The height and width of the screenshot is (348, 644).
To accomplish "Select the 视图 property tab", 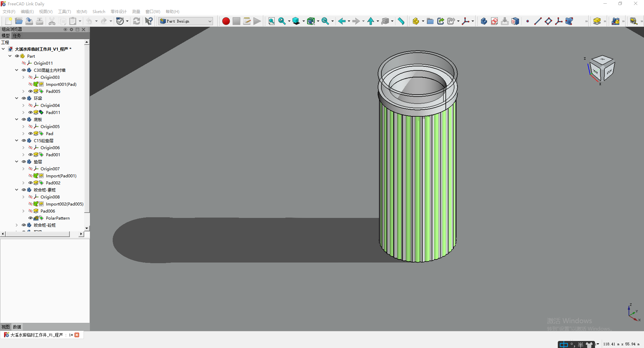I will [x=5, y=327].
